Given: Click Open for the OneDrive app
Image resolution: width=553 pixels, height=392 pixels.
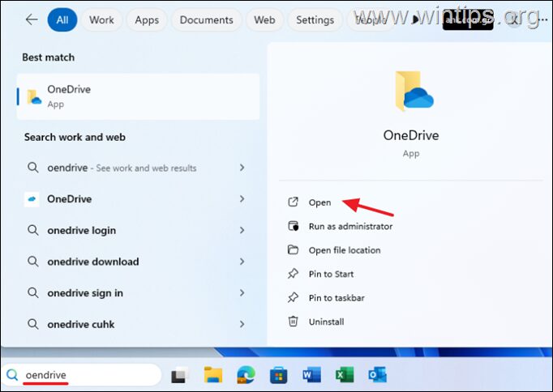Looking at the screenshot, I should (319, 202).
